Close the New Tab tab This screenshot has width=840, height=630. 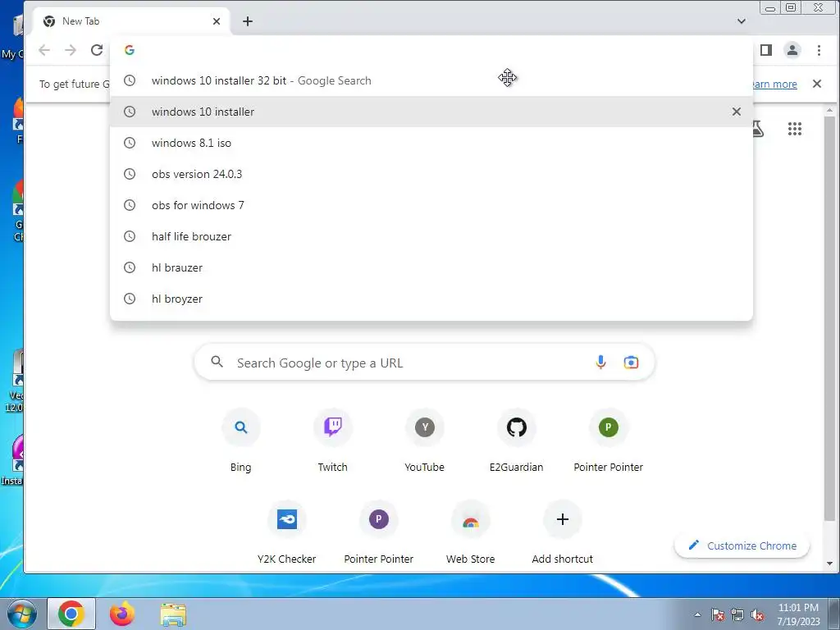[217, 21]
